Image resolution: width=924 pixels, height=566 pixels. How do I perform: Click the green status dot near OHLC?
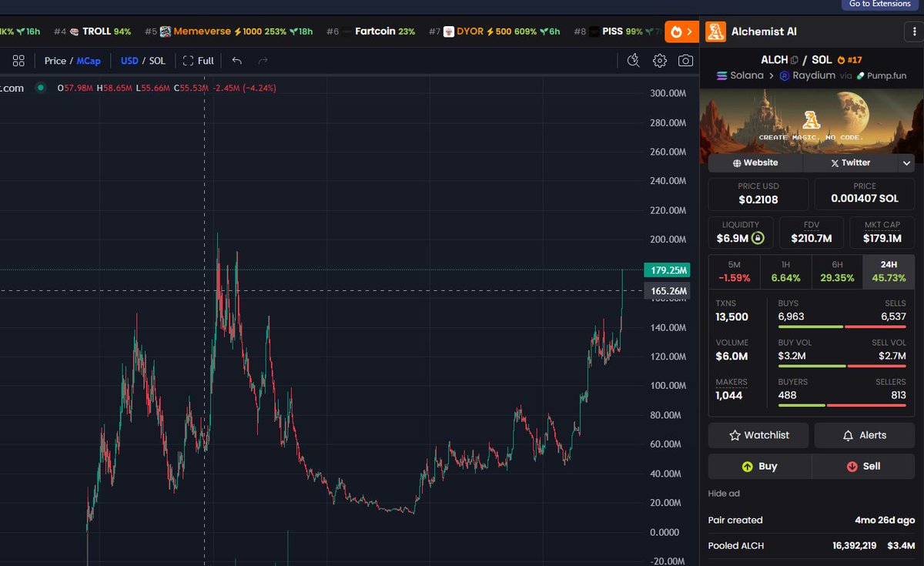click(x=41, y=88)
